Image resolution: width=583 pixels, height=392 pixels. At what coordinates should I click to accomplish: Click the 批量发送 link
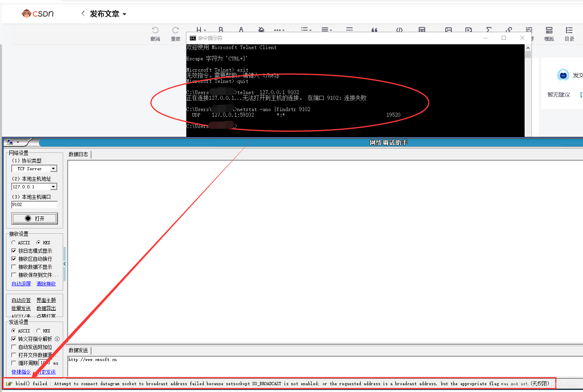(x=21, y=308)
